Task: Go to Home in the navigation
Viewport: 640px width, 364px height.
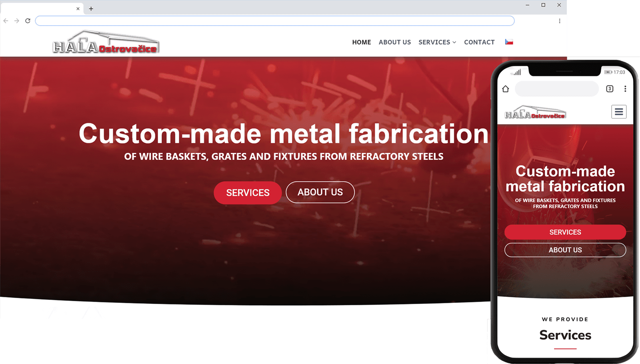Action: tap(362, 42)
